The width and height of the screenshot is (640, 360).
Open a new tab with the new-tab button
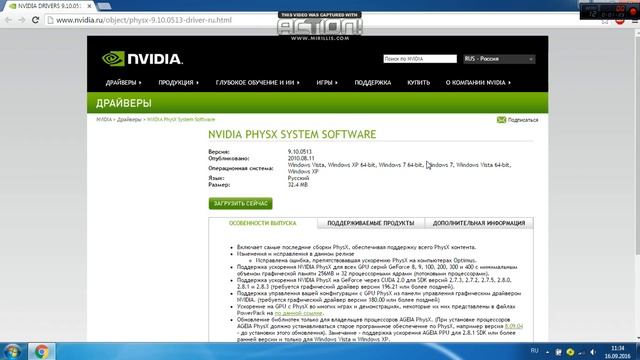[104, 6]
